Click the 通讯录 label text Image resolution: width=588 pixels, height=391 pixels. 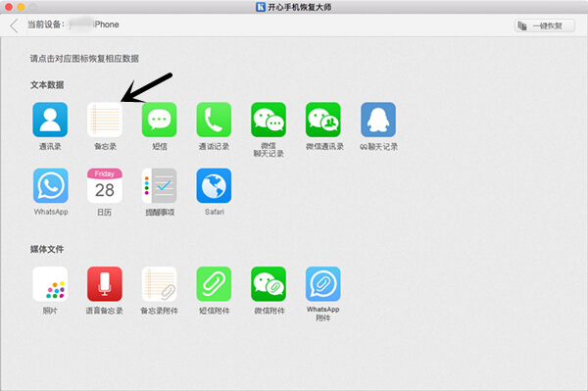[50, 147]
